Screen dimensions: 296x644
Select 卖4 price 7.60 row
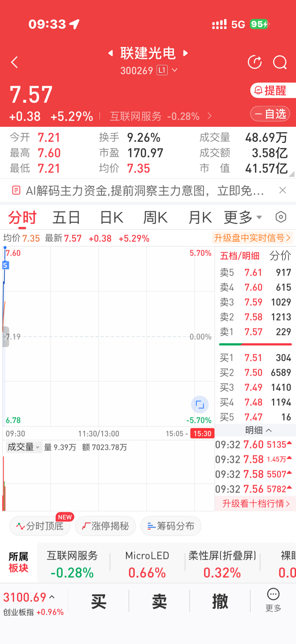pyautogui.click(x=255, y=287)
